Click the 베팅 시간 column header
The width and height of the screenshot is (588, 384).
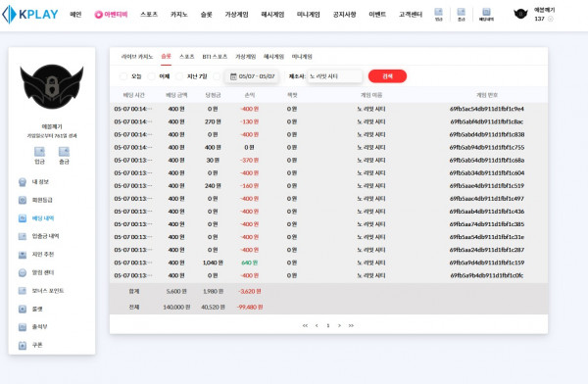coord(134,95)
